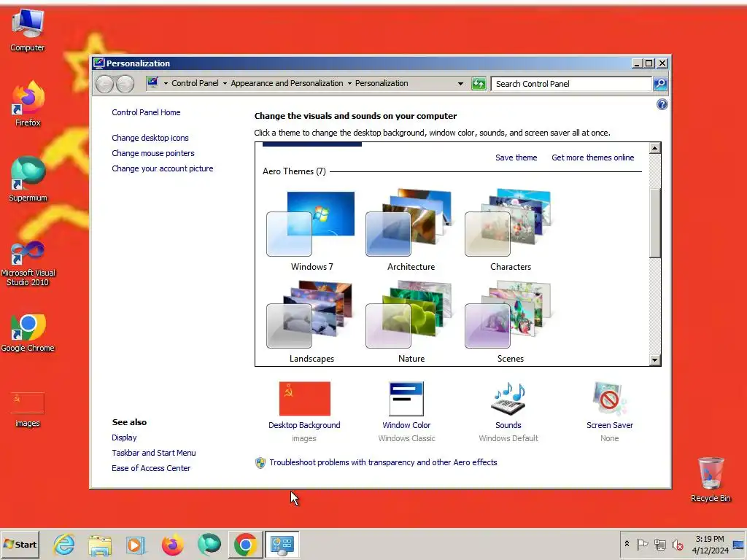
Task: Click the network tray icon
Action: (x=659, y=544)
